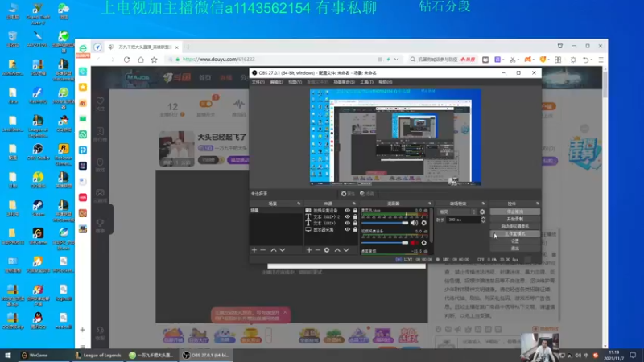Move the selected source up
This screenshot has height=362, width=644.
337,250
